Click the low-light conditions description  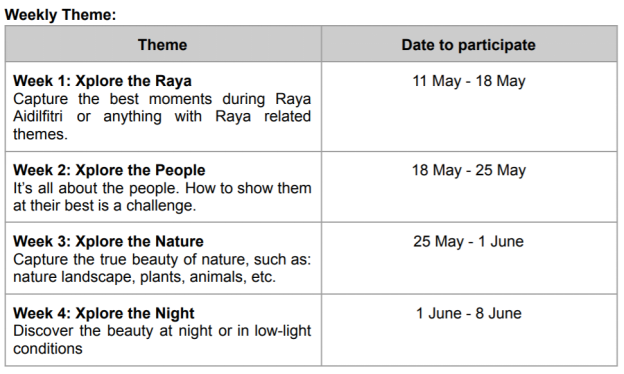(x=162, y=339)
